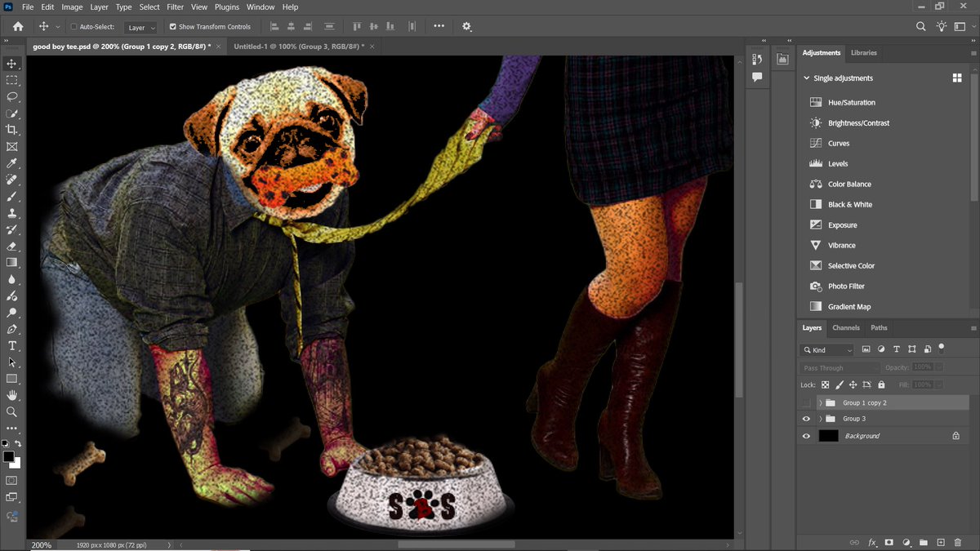
Task: Select the Zoom tool in the toolbox
Action: pyautogui.click(x=11, y=412)
